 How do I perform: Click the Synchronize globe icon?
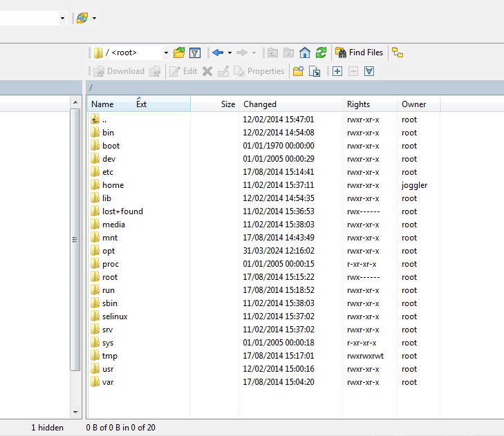[82, 18]
